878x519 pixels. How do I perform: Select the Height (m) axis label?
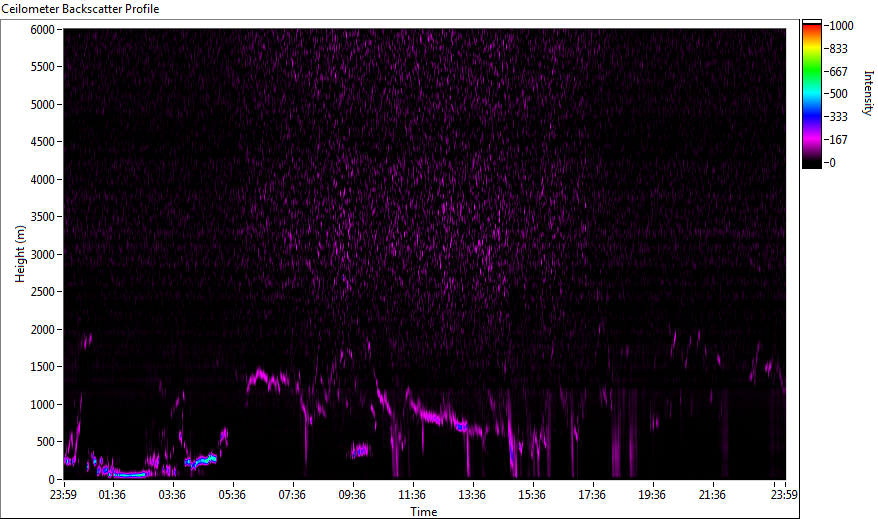(19, 254)
